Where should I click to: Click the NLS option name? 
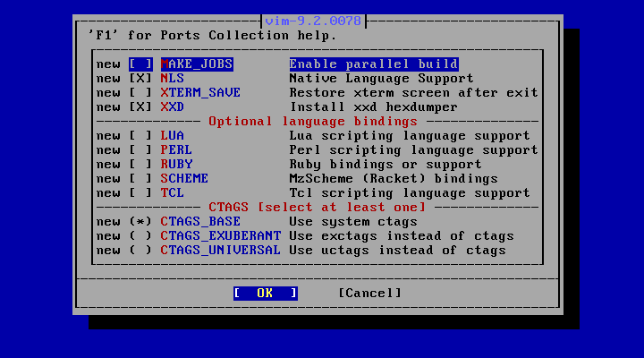[x=172, y=79]
